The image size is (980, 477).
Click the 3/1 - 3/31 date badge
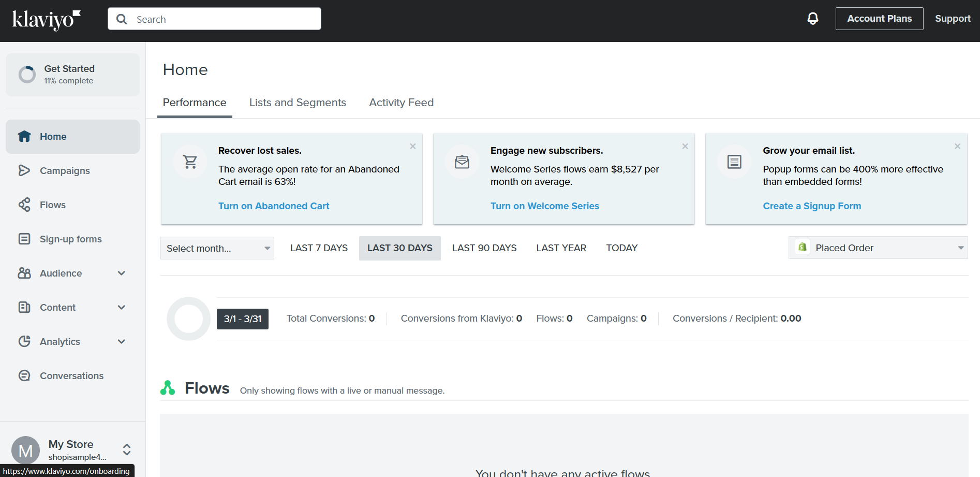point(243,319)
